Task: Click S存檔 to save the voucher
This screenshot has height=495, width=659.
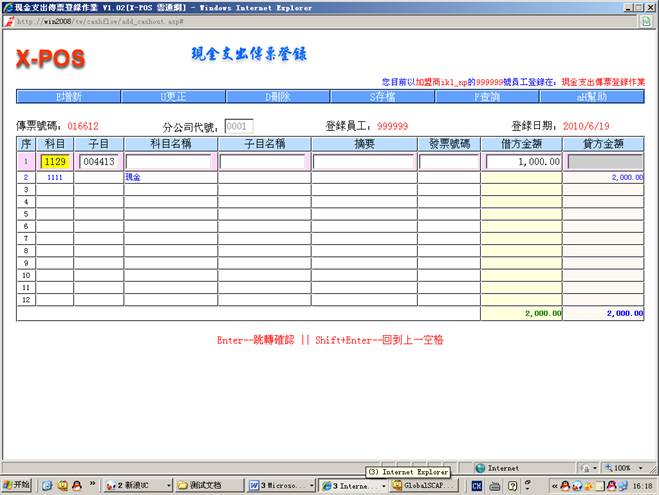Action: (x=382, y=97)
